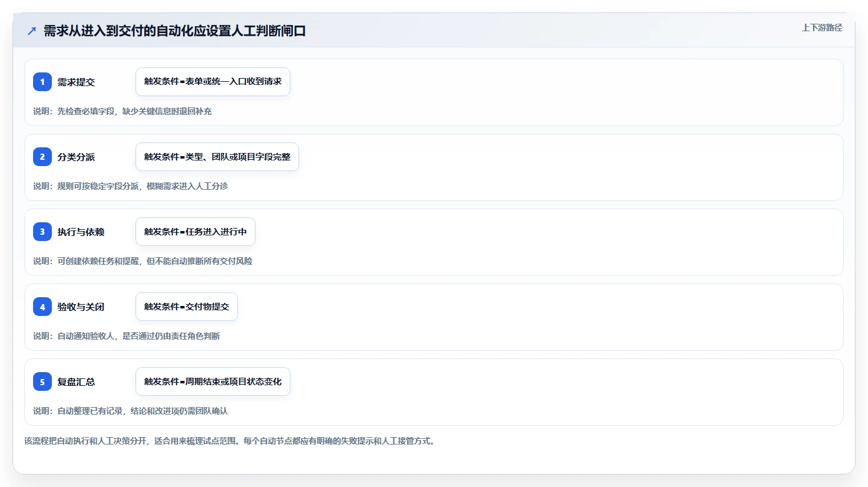Click the 触发条件=交付物提交 chip

click(187, 307)
